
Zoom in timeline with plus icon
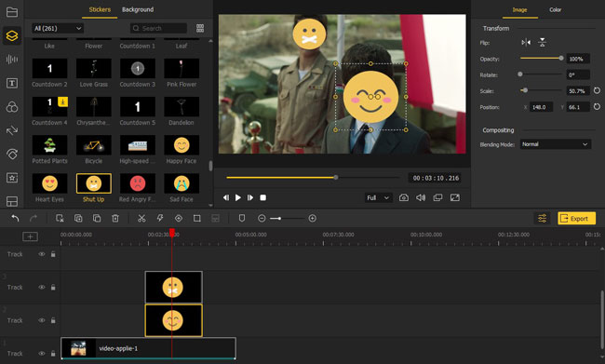[x=313, y=219]
